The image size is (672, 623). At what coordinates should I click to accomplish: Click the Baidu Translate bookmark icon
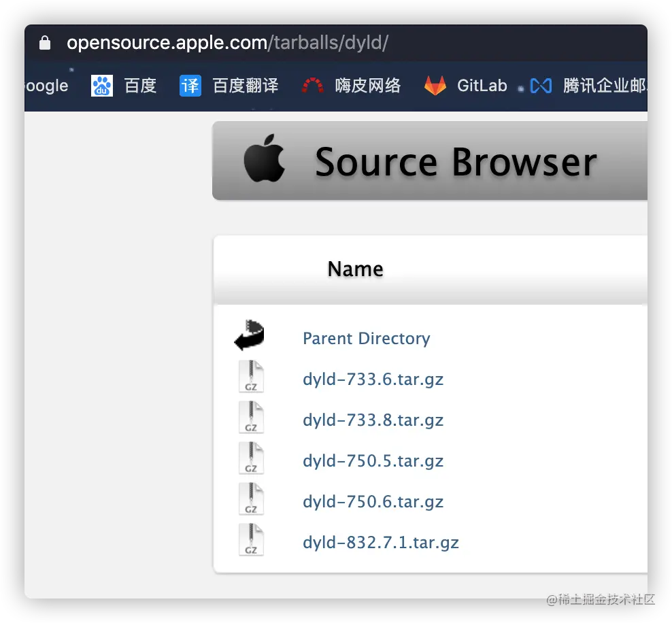click(x=190, y=86)
